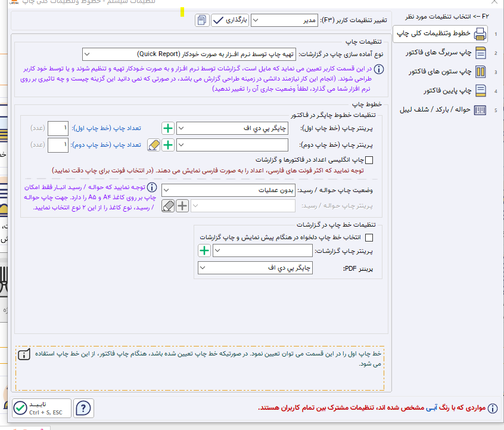Screen dimensions: 504x430
Task: Click the eraser icon for second print line
Action: [154, 145]
